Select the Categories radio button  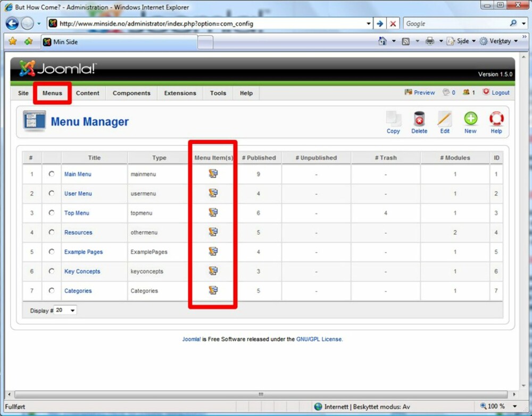pyautogui.click(x=52, y=290)
